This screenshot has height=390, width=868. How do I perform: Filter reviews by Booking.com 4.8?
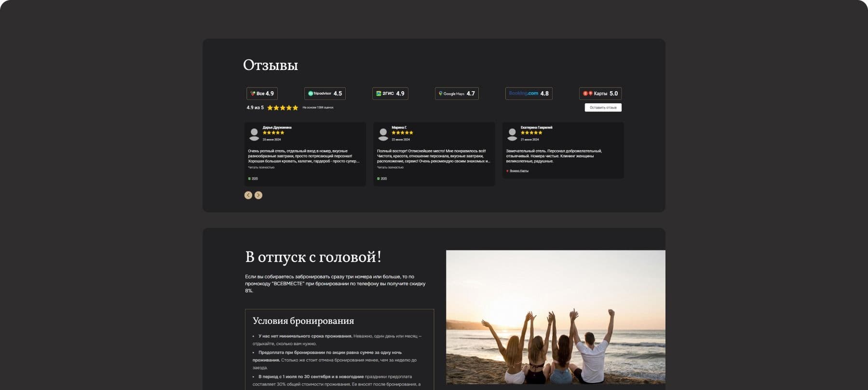click(529, 94)
